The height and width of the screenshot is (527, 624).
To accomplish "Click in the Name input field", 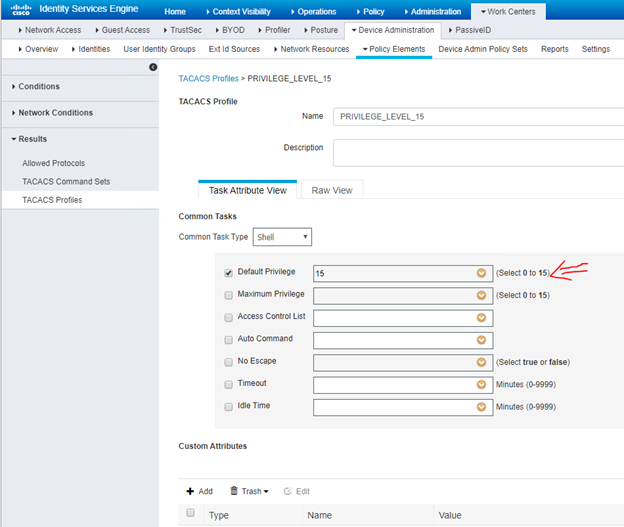I will coord(478,117).
